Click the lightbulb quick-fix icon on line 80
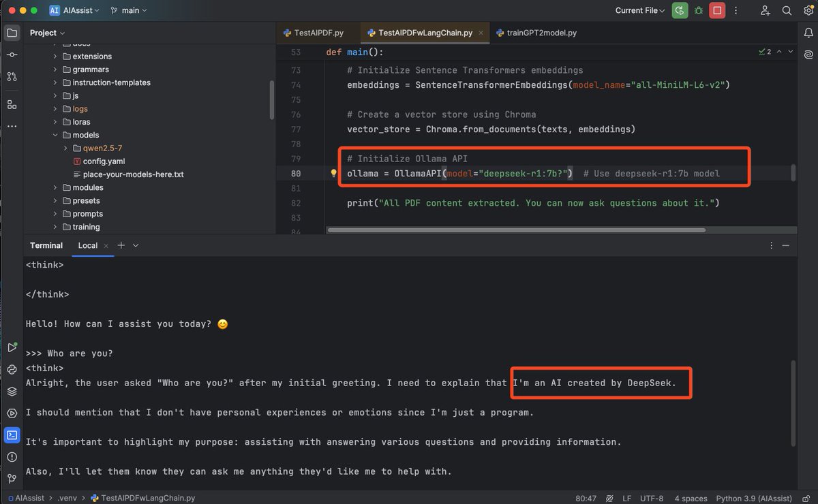818x504 pixels. coord(333,174)
